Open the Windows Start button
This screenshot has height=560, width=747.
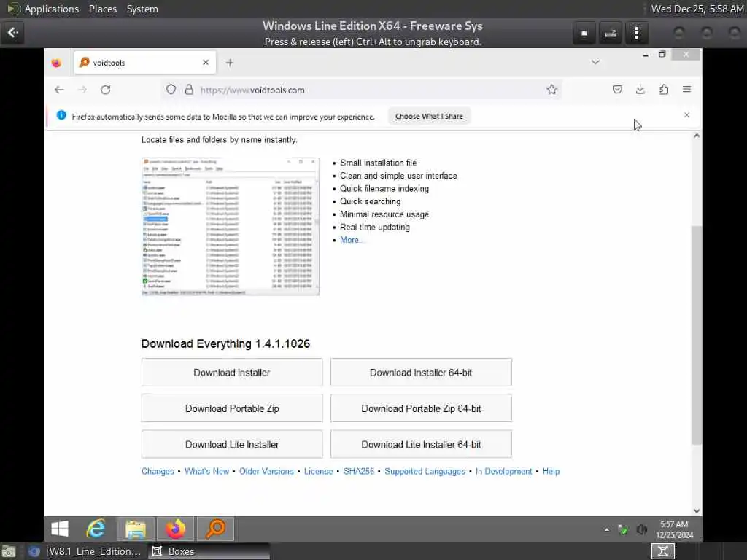pyautogui.click(x=60, y=529)
